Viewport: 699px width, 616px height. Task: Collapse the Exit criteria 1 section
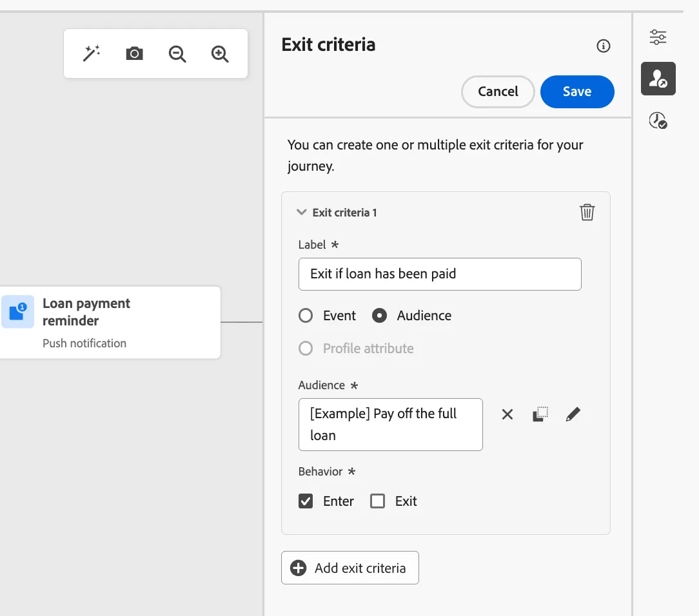pyautogui.click(x=302, y=212)
